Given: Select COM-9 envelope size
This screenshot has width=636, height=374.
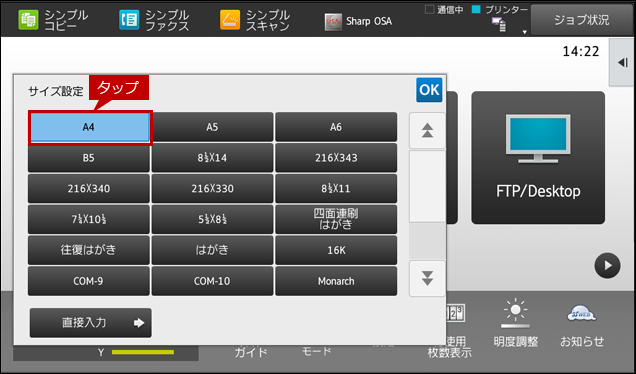Looking at the screenshot, I should [x=88, y=281].
